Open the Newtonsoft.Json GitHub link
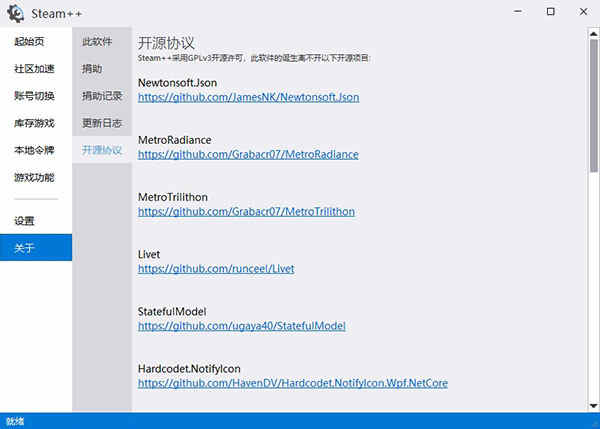The height and width of the screenshot is (429, 600). click(249, 97)
